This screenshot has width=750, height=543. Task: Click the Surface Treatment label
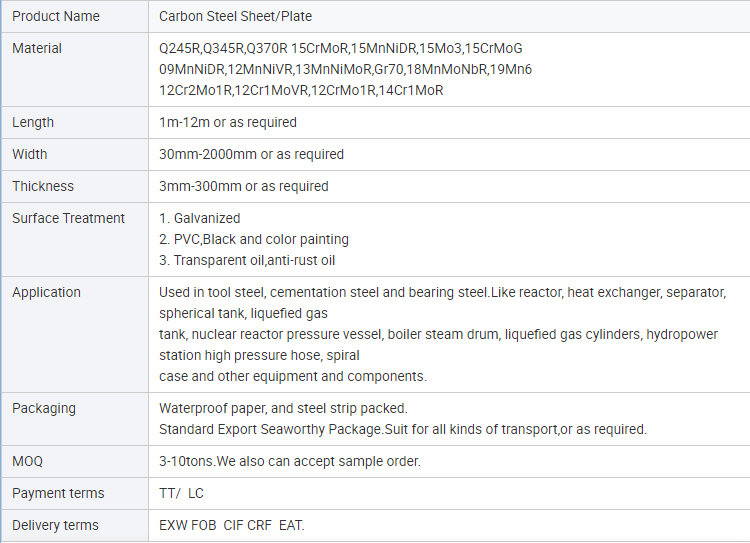68,218
